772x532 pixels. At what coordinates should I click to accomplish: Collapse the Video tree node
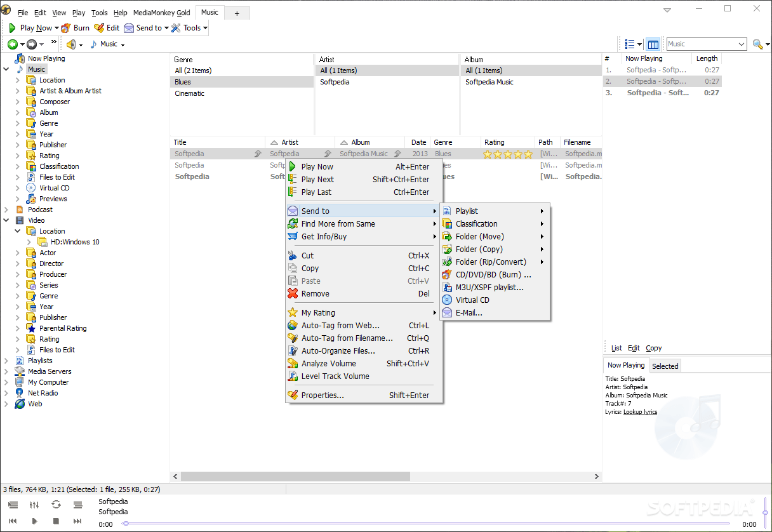tap(6, 220)
